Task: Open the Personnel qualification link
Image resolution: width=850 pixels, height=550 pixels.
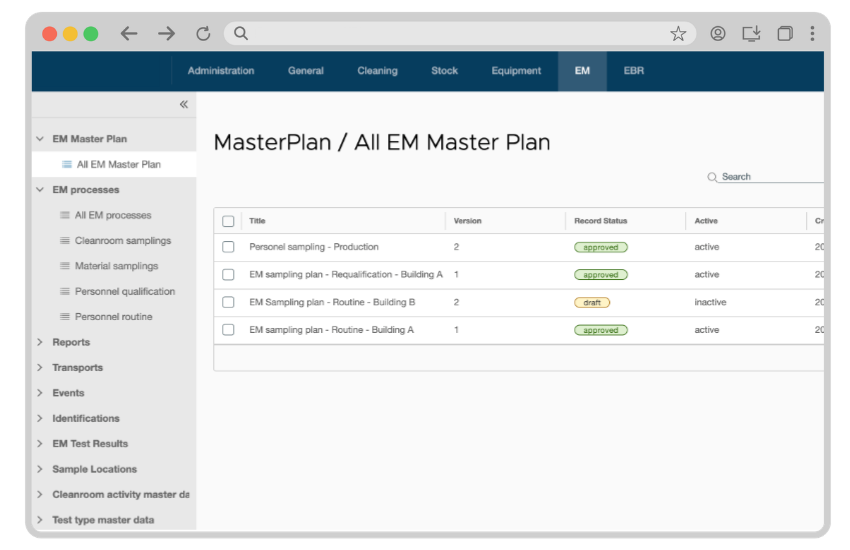Action: pos(124,292)
